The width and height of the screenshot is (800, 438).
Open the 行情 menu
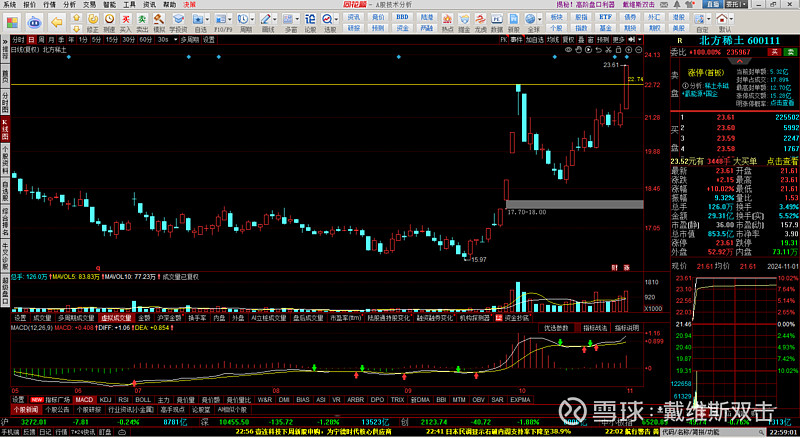[49, 5]
